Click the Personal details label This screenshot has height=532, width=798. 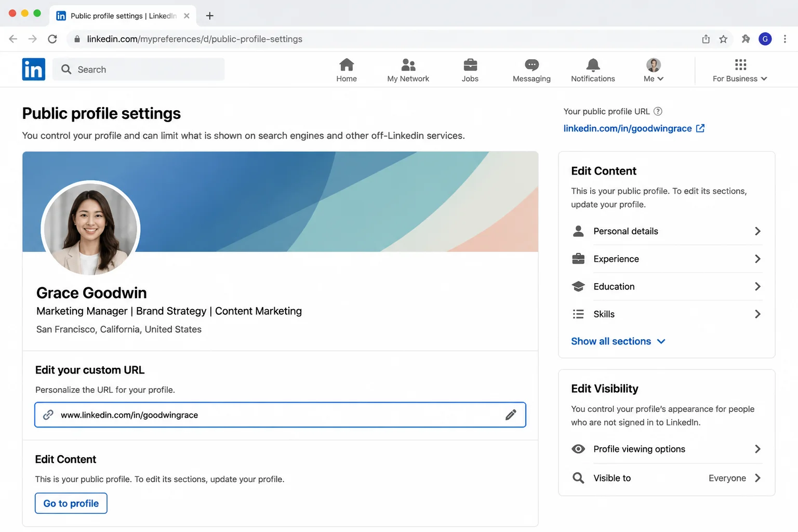[x=626, y=231]
